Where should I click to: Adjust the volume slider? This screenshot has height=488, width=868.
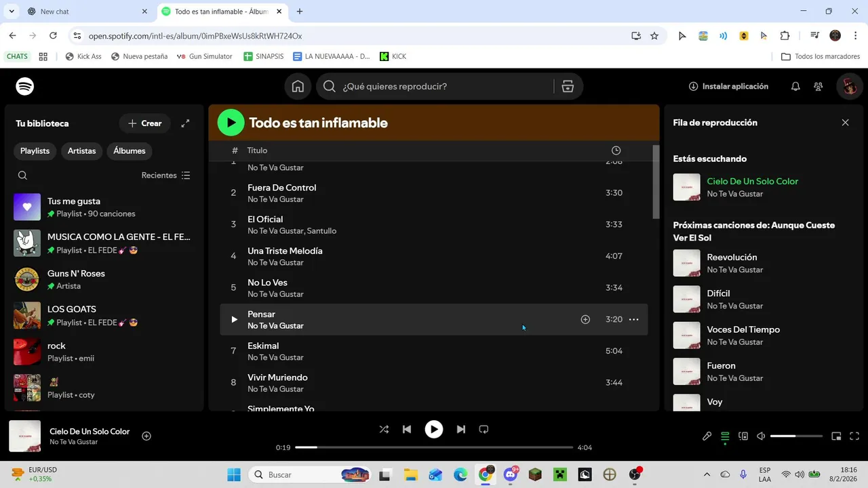796,436
